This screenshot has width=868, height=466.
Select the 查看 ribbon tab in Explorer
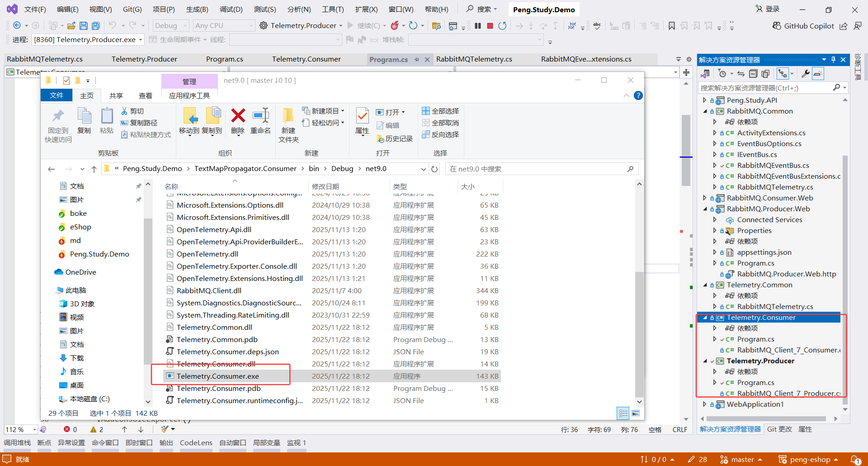(x=146, y=96)
